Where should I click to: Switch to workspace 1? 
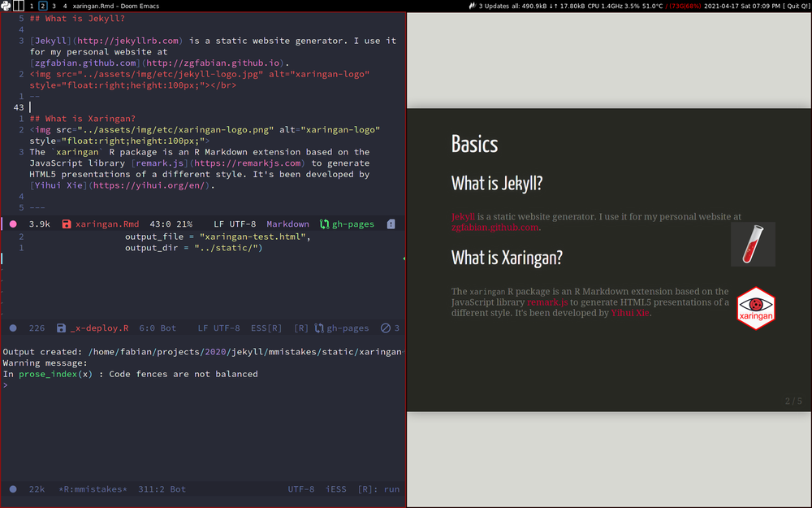click(x=32, y=6)
